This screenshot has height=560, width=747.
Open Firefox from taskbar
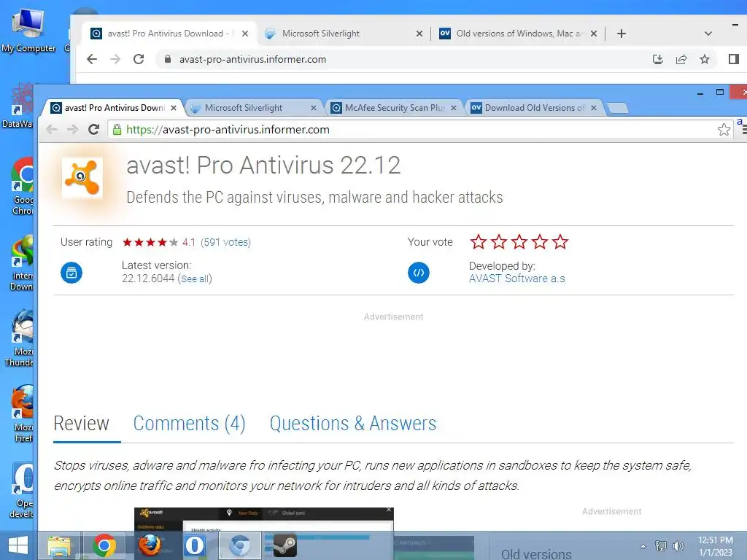pyautogui.click(x=149, y=545)
